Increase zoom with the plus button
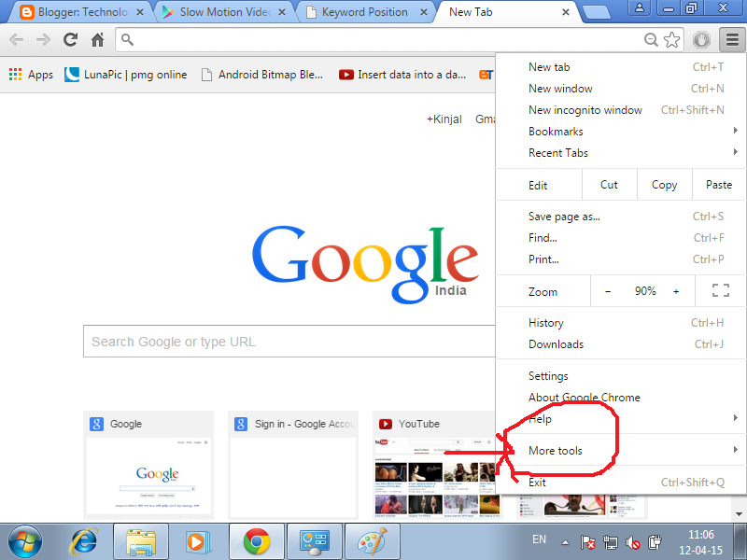Image resolution: width=747 pixels, height=560 pixels. click(x=676, y=291)
